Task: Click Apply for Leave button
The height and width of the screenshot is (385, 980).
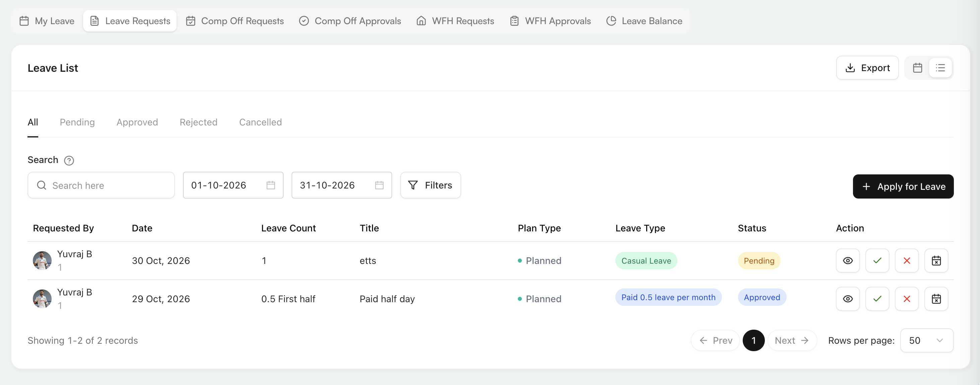Action: (903, 186)
